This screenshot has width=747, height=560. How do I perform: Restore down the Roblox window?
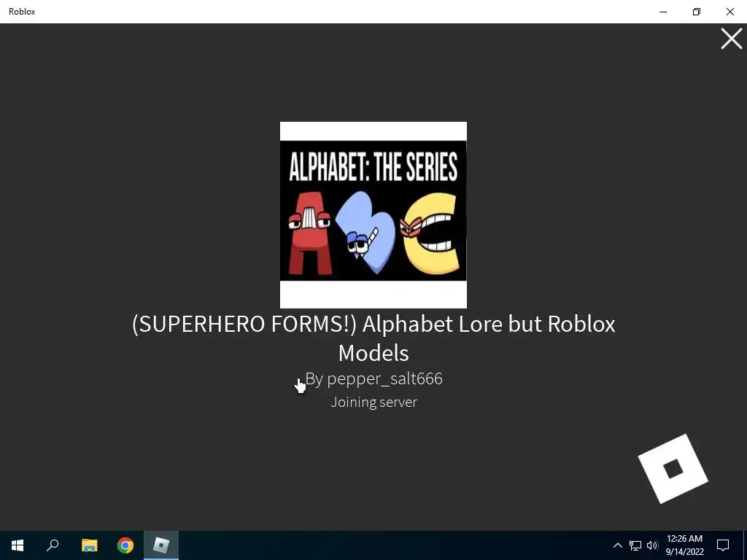pyautogui.click(x=697, y=12)
